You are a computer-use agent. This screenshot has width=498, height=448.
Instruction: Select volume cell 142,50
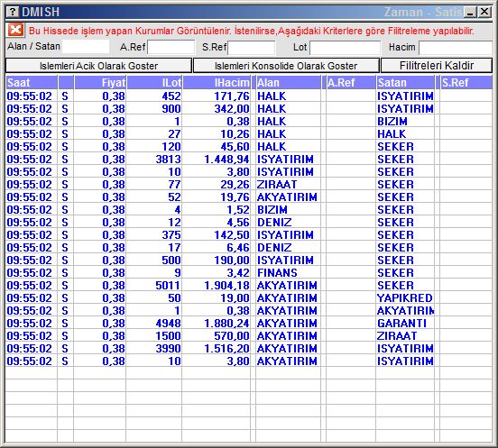pos(232,235)
